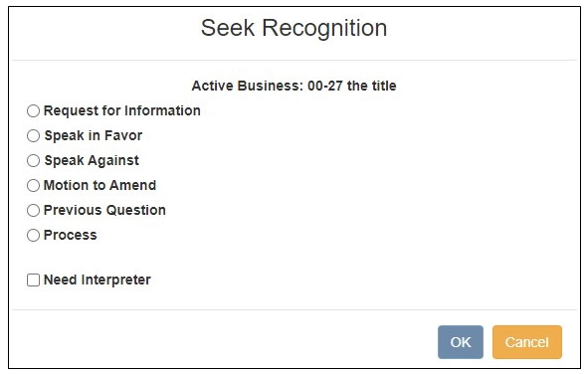Click the Motion to Amend label text
588x374 pixels.
coord(99,185)
